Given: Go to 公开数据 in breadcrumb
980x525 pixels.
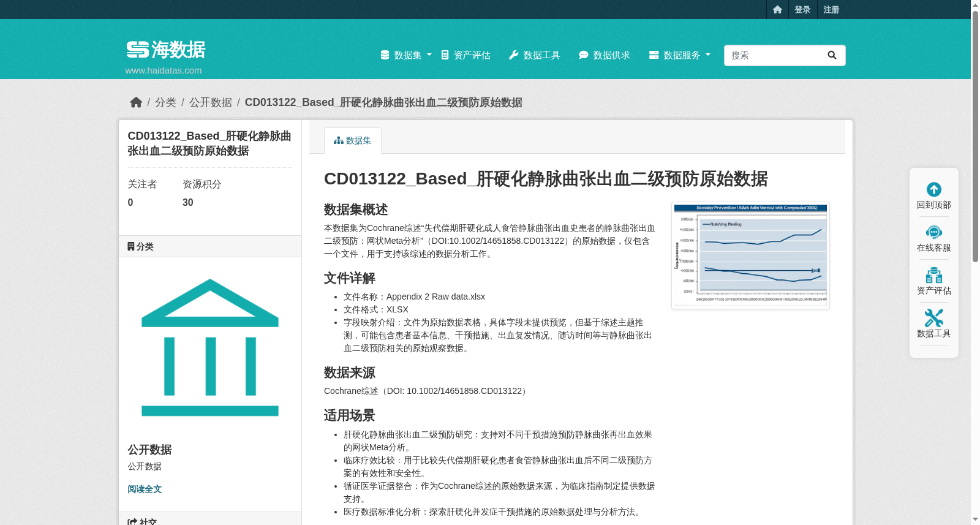Looking at the screenshot, I should (x=211, y=102).
